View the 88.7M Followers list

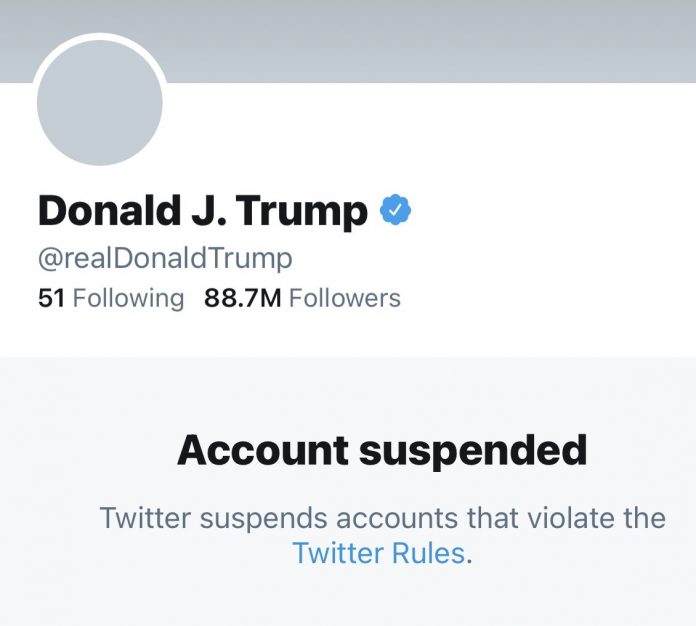tap(302, 298)
